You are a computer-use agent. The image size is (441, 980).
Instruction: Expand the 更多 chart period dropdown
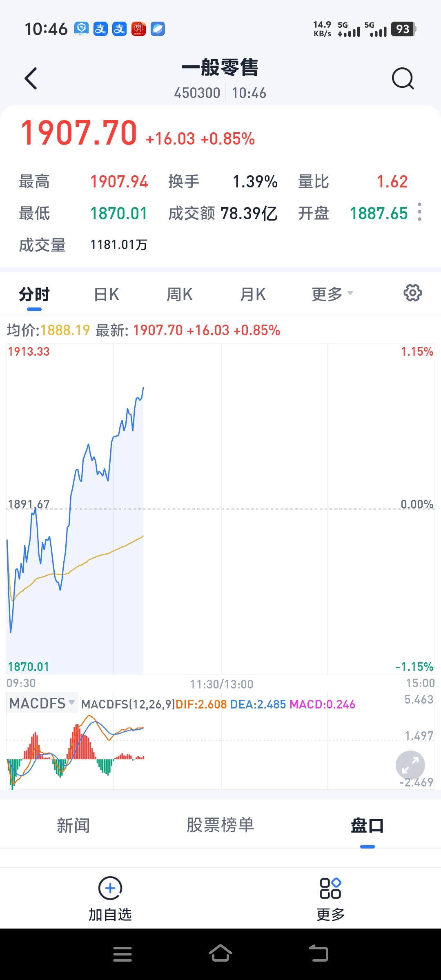tap(332, 294)
